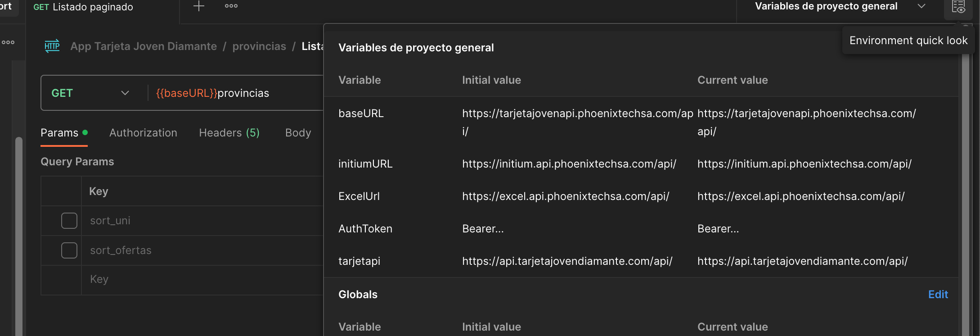This screenshot has width=980, height=336.
Task: Switch to the Authorization tab
Action: 143,133
